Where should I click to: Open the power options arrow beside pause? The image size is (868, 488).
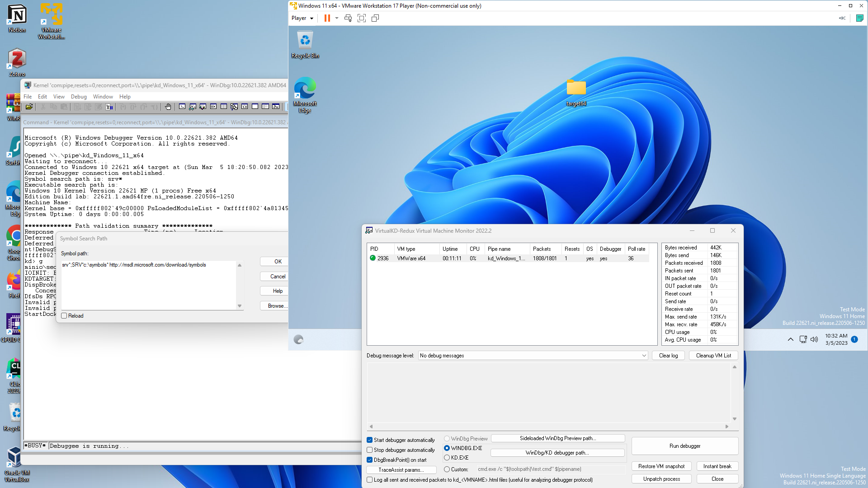coord(337,18)
